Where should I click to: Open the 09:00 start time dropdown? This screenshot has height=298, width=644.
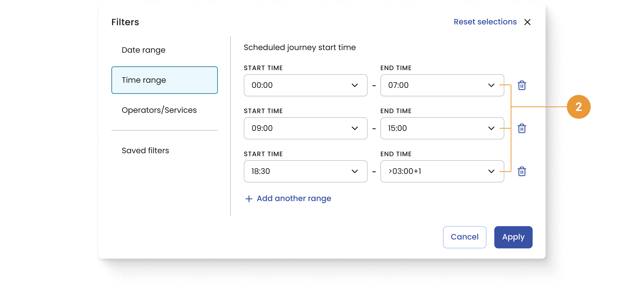tap(305, 128)
